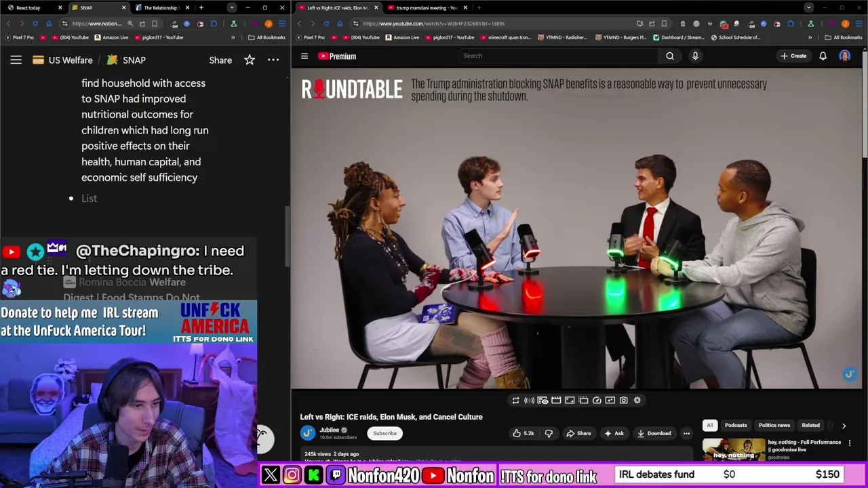868x488 pixels.
Task: Open the YTMND - Radiohead bookmark
Action: click(x=561, y=37)
